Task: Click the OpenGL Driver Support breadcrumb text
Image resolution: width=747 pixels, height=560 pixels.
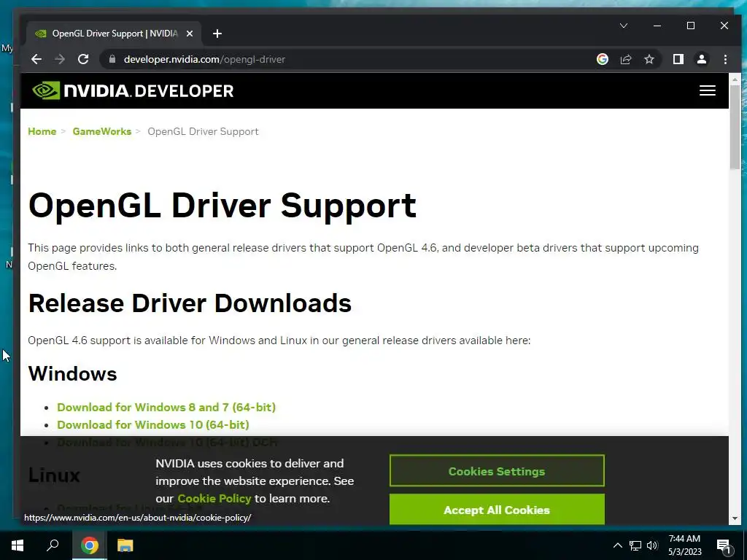Action: pos(203,131)
